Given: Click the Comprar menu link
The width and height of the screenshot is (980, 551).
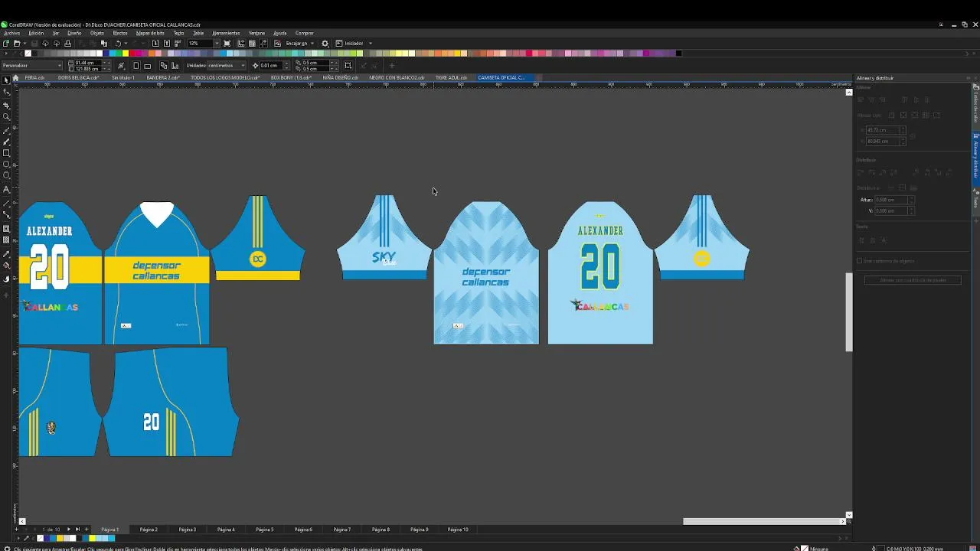Looking at the screenshot, I should (x=305, y=33).
